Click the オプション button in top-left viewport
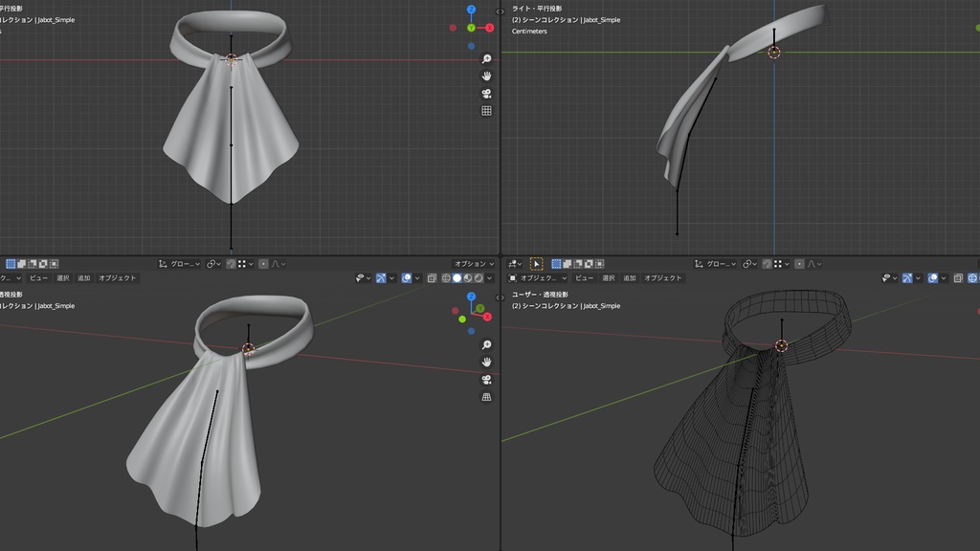The image size is (980, 551). (470, 264)
